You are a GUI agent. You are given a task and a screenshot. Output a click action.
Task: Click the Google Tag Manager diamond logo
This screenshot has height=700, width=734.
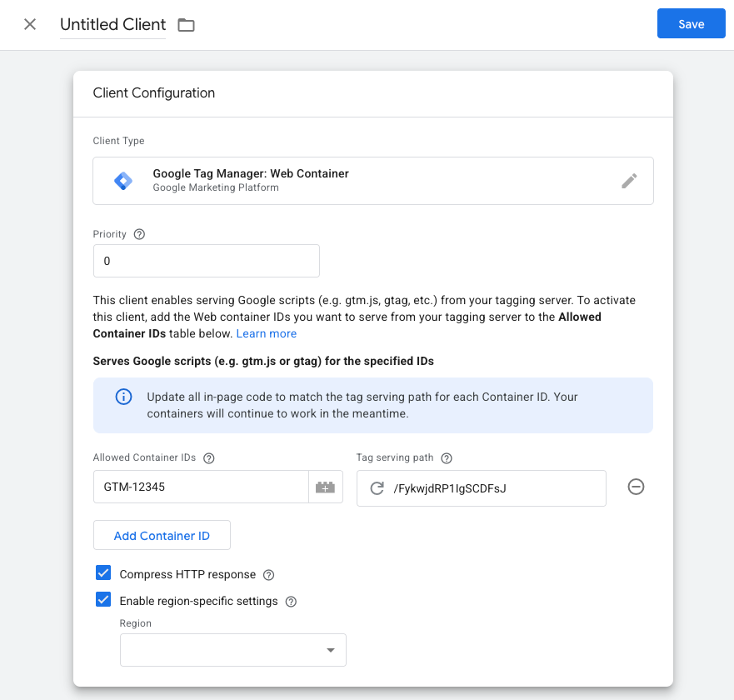point(123,181)
